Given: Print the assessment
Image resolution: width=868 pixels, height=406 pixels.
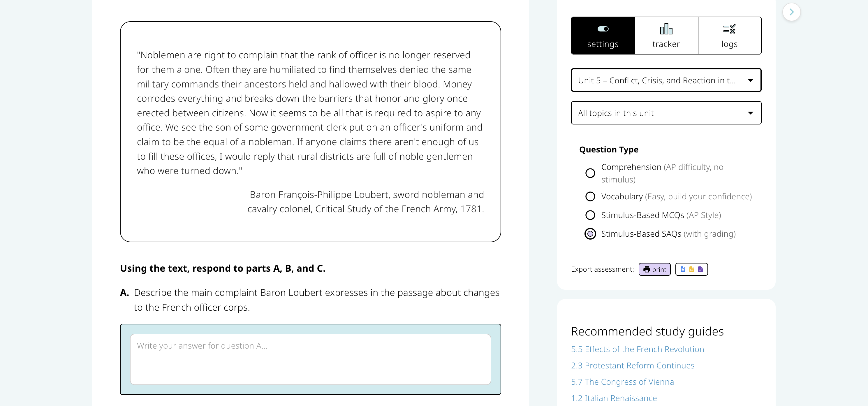Looking at the screenshot, I should (x=654, y=269).
